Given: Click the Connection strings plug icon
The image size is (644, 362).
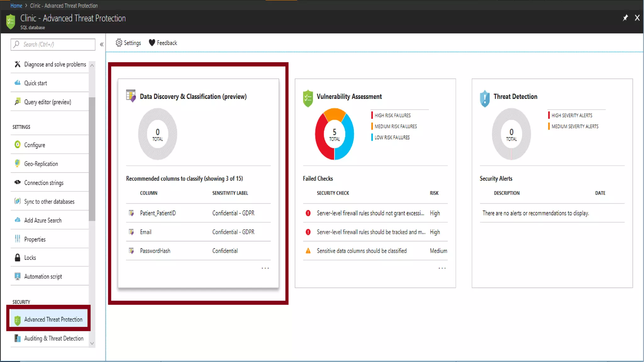Looking at the screenshot, I should click(18, 182).
